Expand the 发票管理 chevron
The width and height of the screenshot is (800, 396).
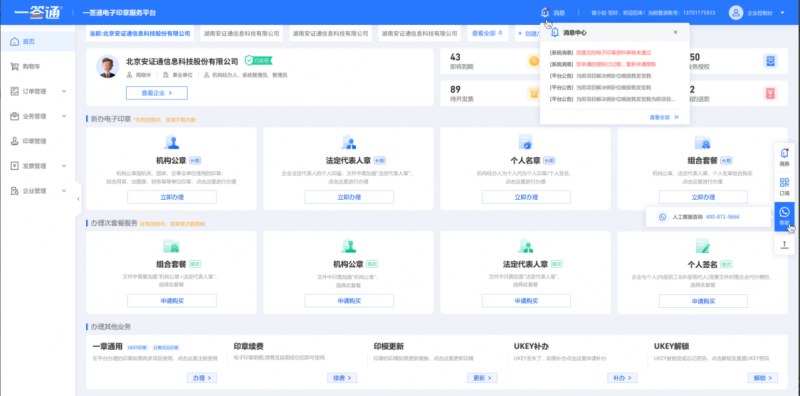pos(64,166)
